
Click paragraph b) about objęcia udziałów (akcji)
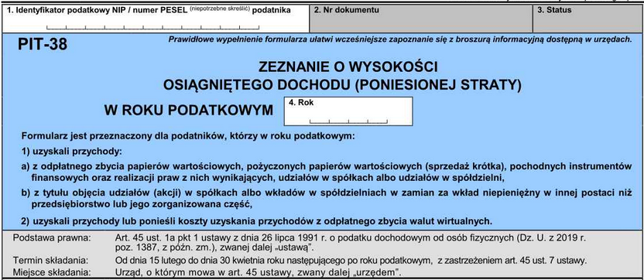pos(327,198)
